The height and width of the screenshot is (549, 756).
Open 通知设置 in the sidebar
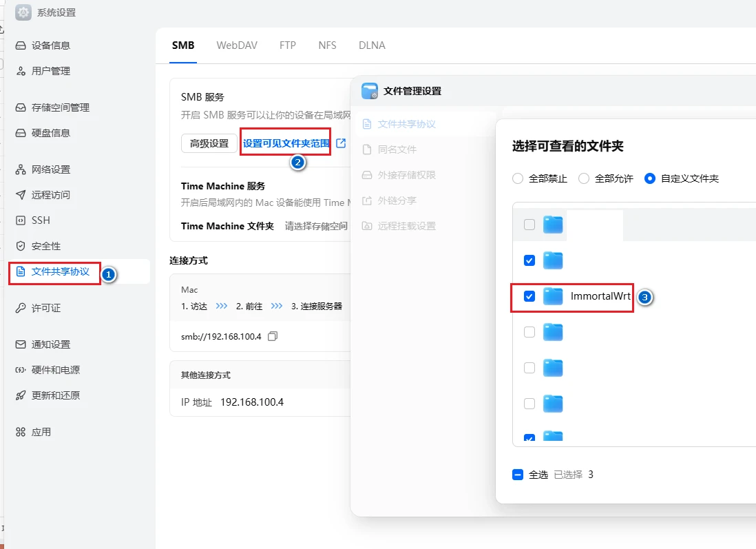pos(52,344)
